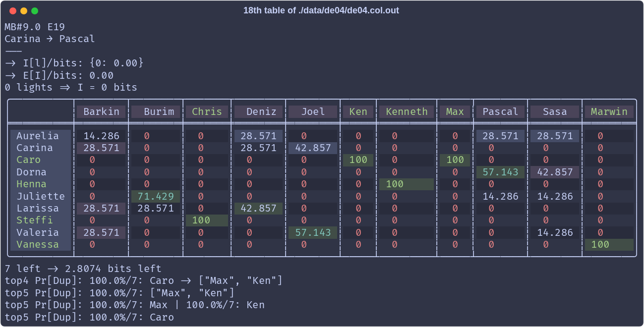644x327 pixels.
Task: Click Aurelia's 28.571 cell under Pascal
Action: point(500,136)
